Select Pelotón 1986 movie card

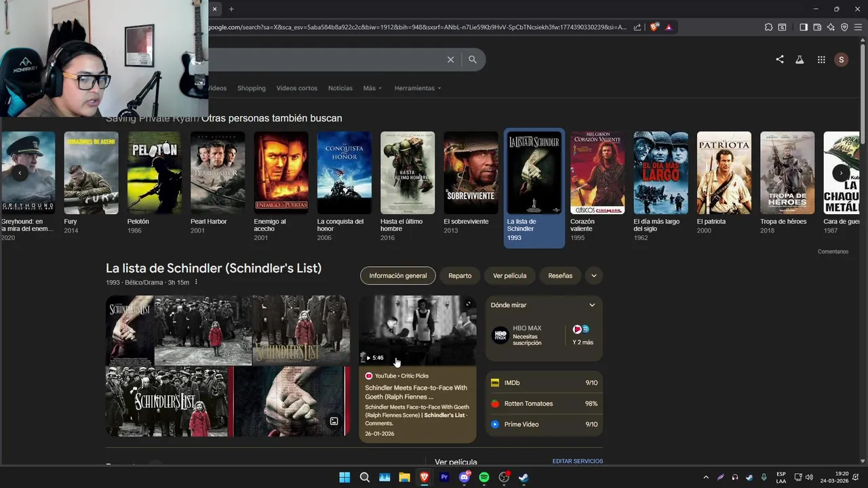click(155, 183)
